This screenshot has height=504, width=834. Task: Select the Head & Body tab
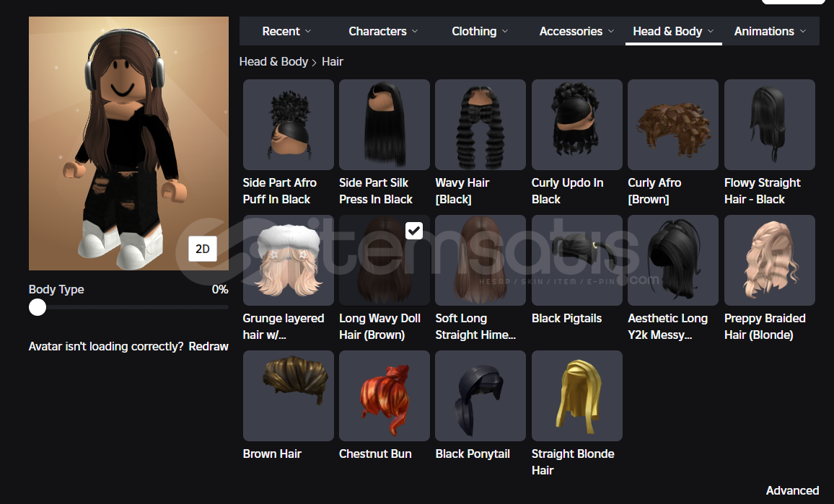[x=673, y=32]
